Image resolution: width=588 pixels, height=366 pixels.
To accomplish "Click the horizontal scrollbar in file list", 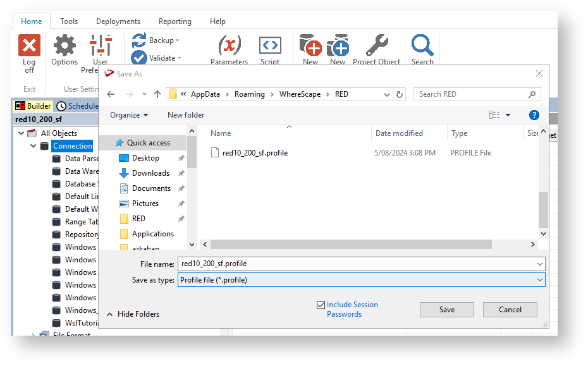I will 351,245.
